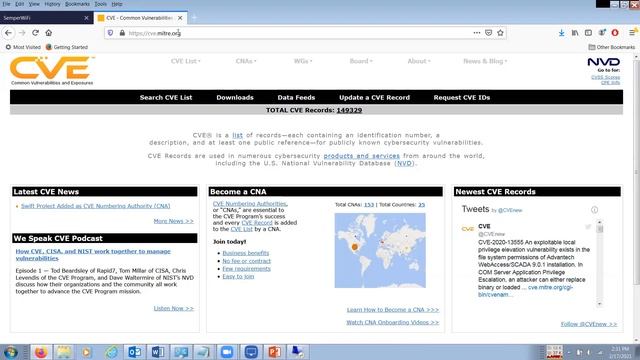Image resolution: width=640 pixels, height=360 pixels.
Task: Open the History menu
Action: click(52, 4)
